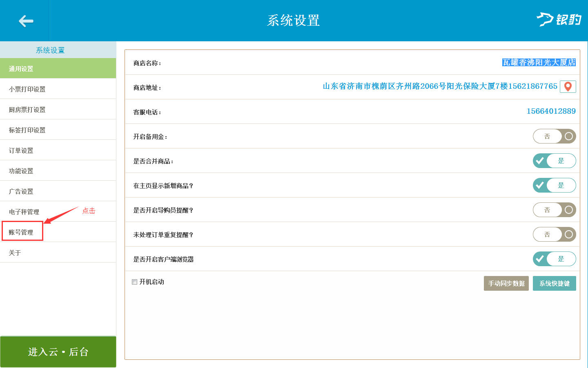This screenshot has height=368, width=588.
Task: Select 通用设置 in the sidebar
Action: pyautogui.click(x=58, y=68)
